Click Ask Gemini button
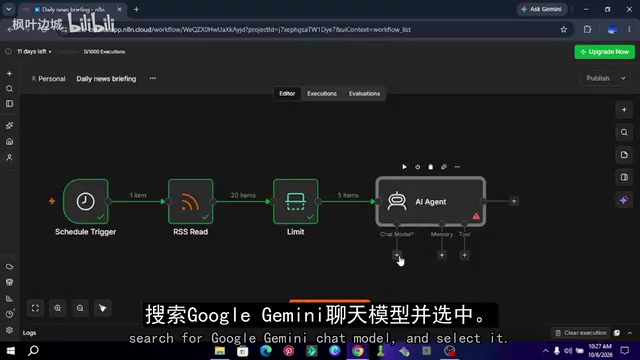Image resolution: width=640 pixels, height=360 pixels. 542,9
